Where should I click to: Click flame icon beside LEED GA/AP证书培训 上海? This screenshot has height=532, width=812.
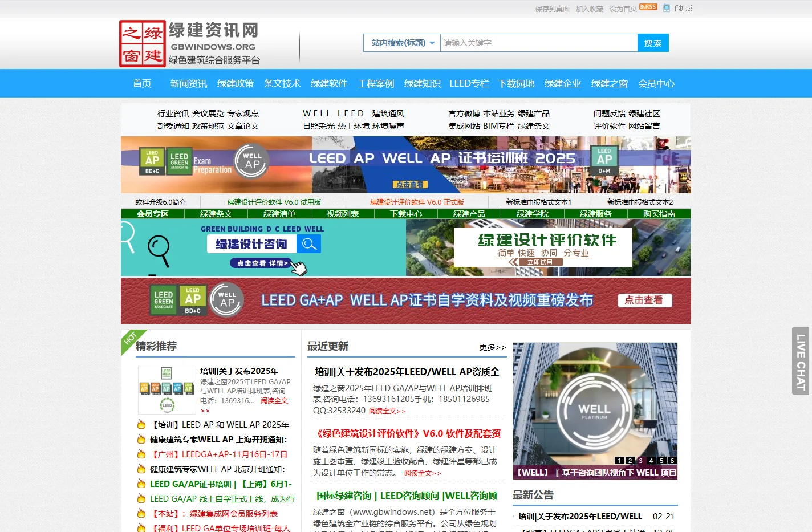point(141,484)
